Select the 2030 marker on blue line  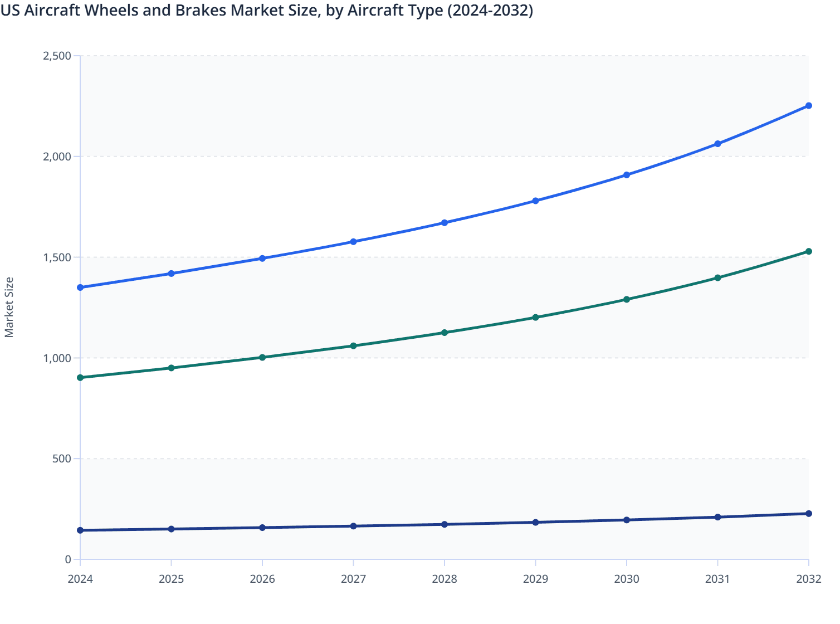627,174
